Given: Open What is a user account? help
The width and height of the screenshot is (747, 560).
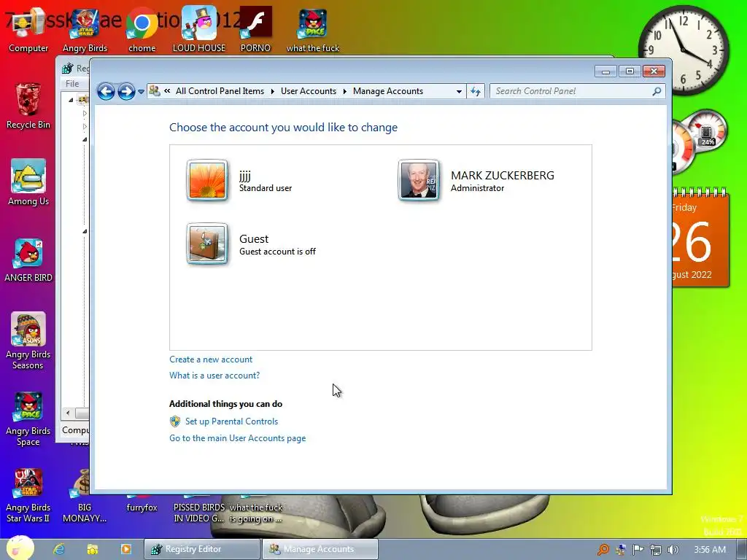Looking at the screenshot, I should (x=214, y=376).
